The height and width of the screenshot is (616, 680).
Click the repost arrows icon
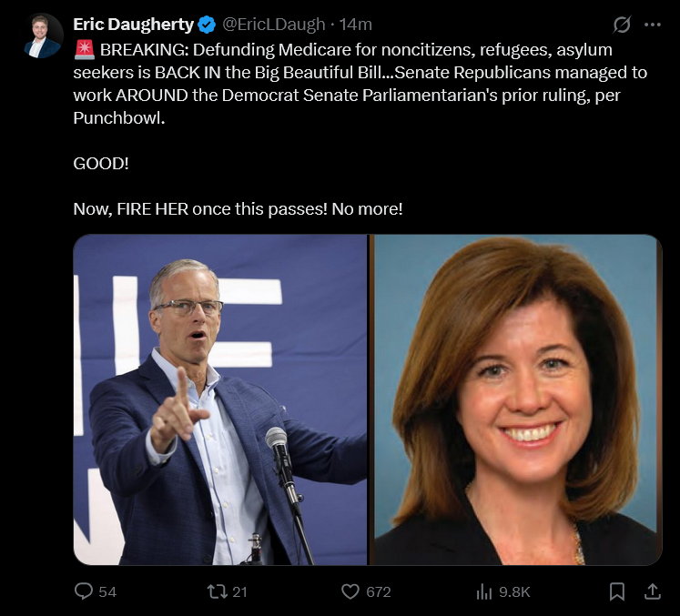[x=218, y=591]
